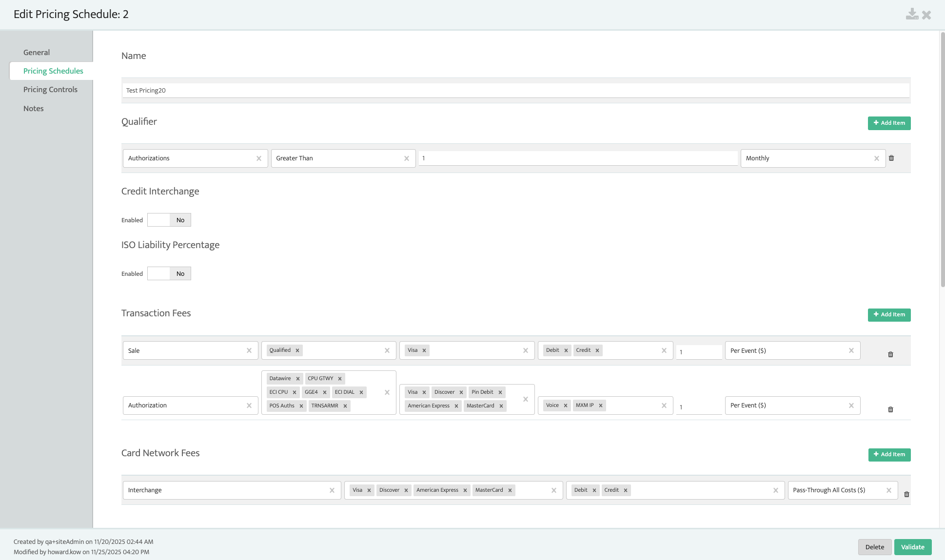Remove the Pin Debit tag
Viewport: 945px width, 560px height.
pos(500,392)
